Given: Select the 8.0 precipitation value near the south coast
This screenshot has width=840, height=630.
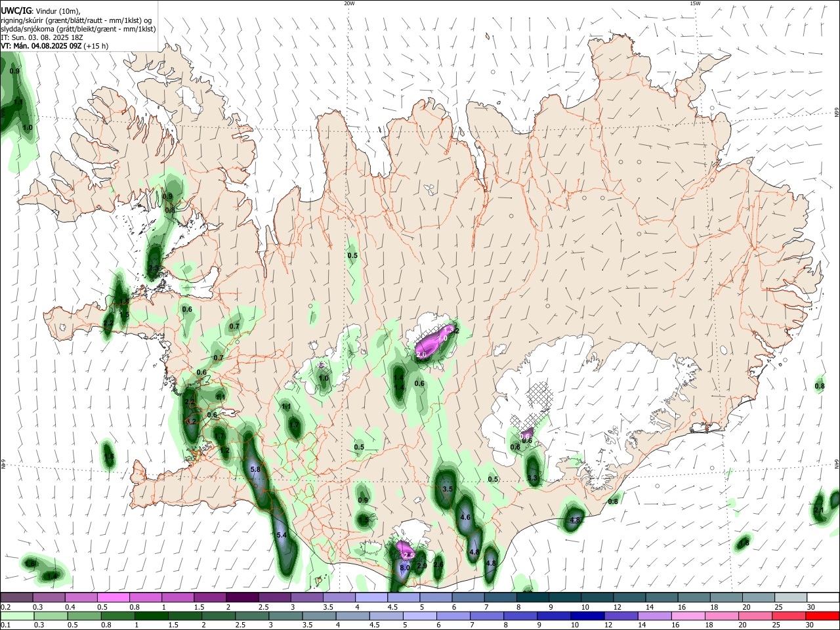Looking at the screenshot, I should [x=404, y=568].
